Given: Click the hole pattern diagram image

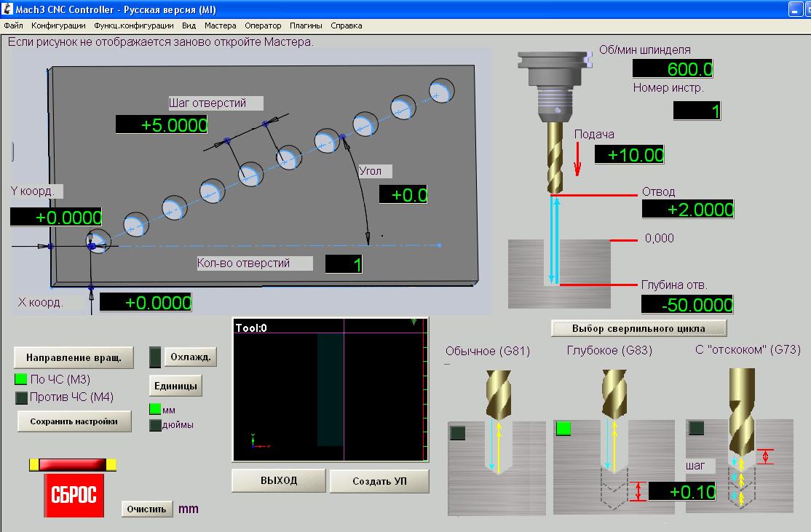Looking at the screenshot, I should point(252,182).
